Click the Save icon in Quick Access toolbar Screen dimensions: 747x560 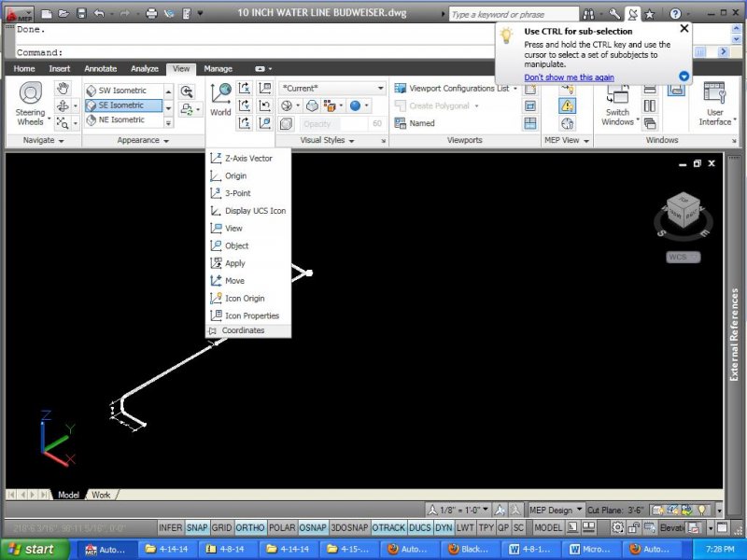pos(82,13)
